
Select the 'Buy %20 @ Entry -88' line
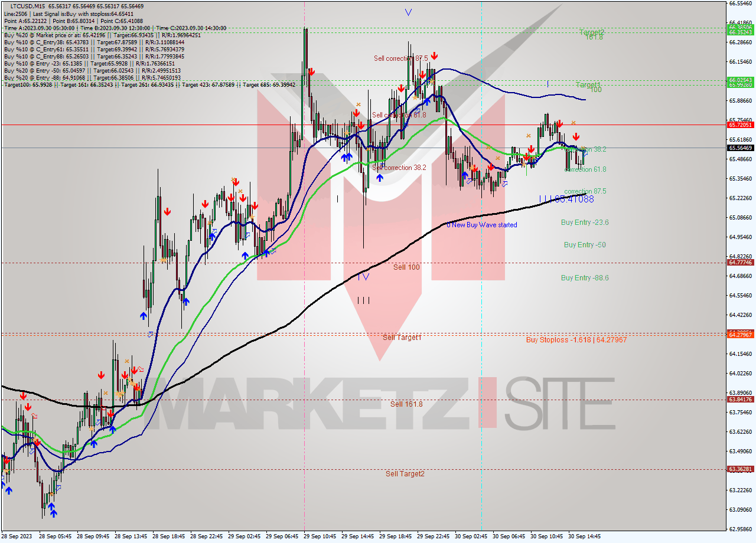[93, 77]
